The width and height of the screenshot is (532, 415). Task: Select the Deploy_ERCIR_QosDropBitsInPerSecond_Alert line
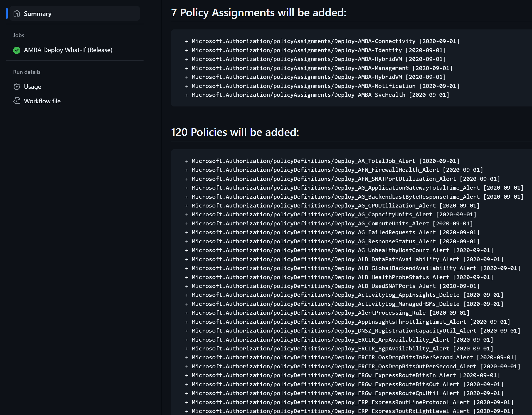point(351,357)
